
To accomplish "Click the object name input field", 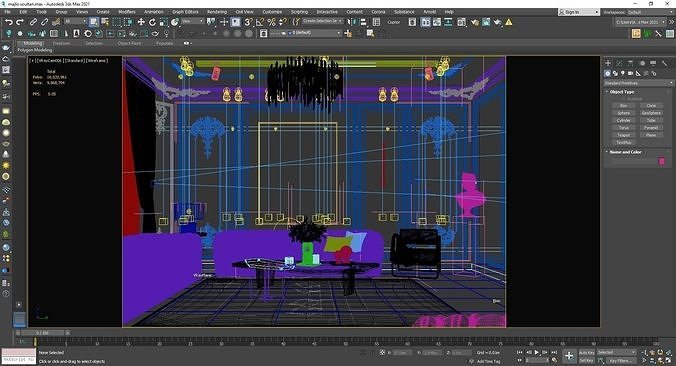I will [634, 161].
